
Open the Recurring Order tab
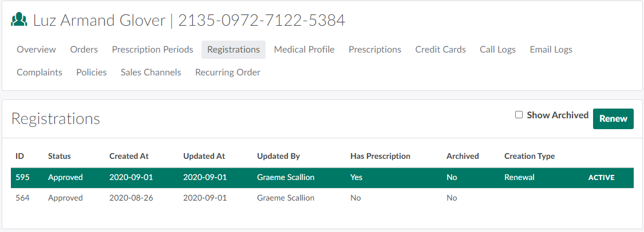(227, 73)
